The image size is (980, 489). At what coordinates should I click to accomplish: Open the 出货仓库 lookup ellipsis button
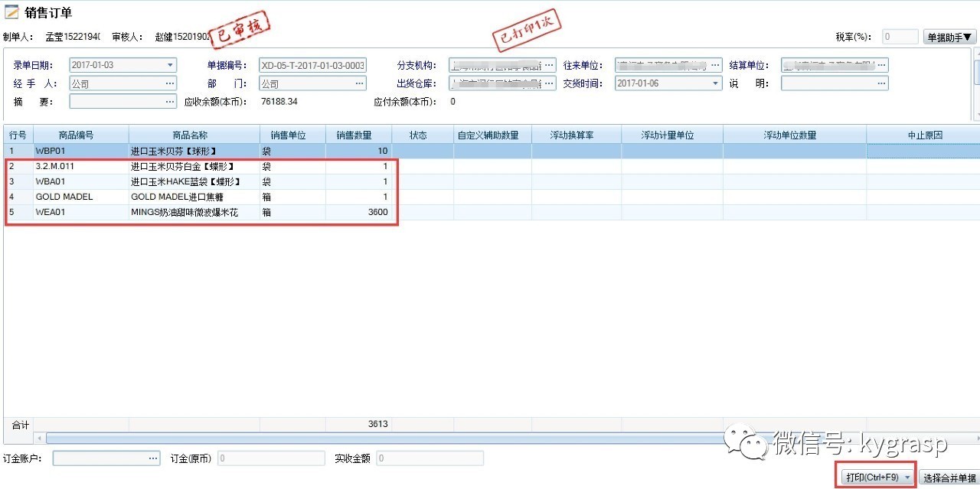(549, 83)
